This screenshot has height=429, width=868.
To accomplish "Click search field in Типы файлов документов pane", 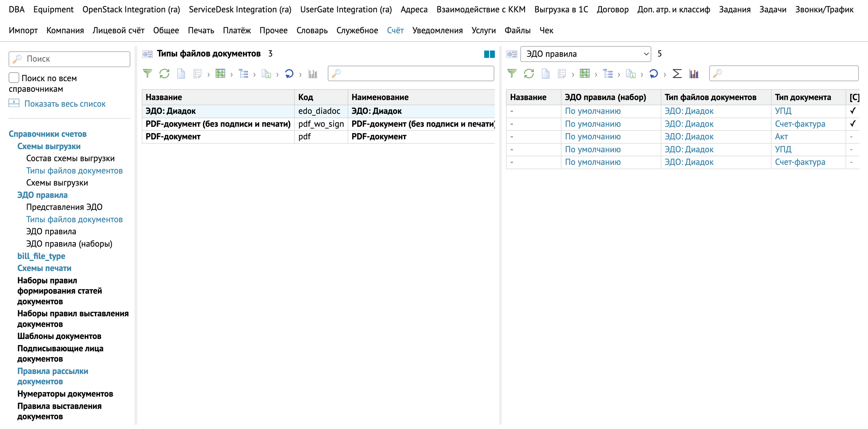I will coord(411,73).
